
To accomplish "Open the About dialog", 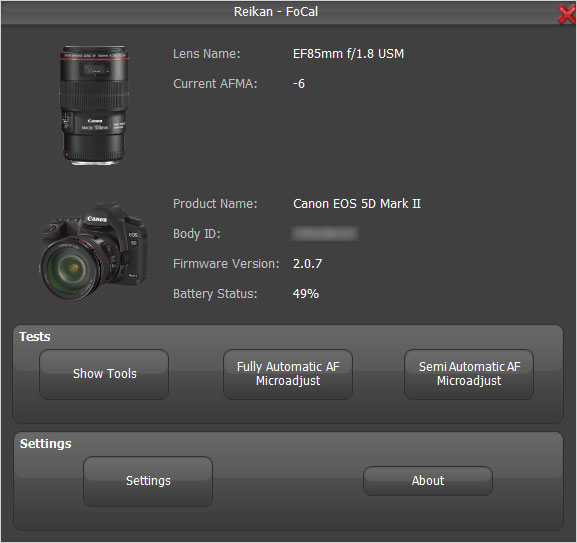I will pos(428,481).
